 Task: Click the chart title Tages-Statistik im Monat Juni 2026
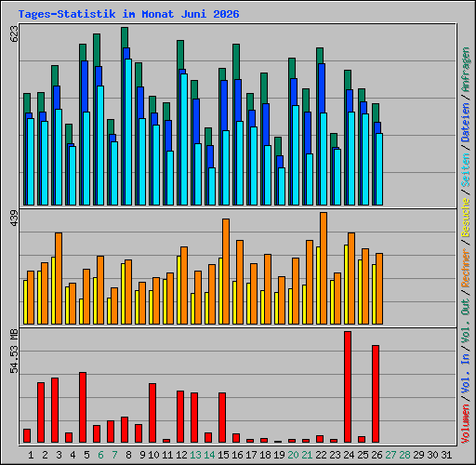click(x=128, y=14)
